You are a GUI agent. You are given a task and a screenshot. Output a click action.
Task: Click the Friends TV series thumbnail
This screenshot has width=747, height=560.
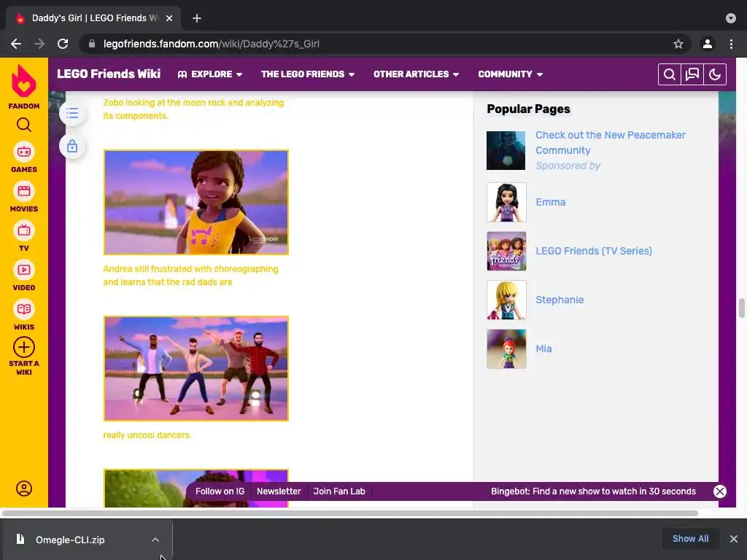506,251
